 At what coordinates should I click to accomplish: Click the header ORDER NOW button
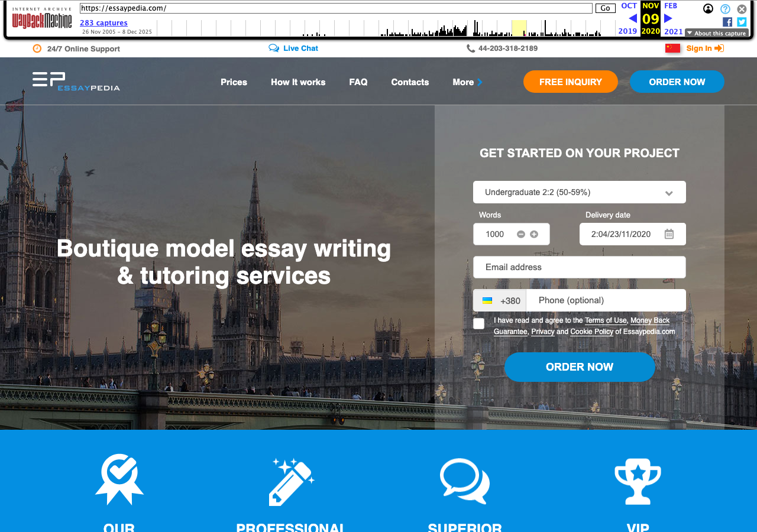click(x=677, y=82)
